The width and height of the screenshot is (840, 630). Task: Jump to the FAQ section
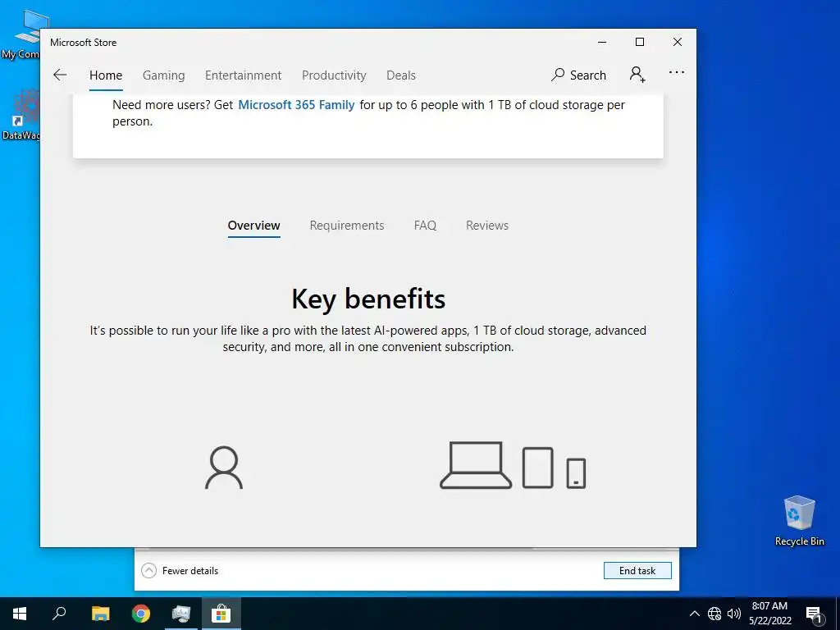(426, 226)
